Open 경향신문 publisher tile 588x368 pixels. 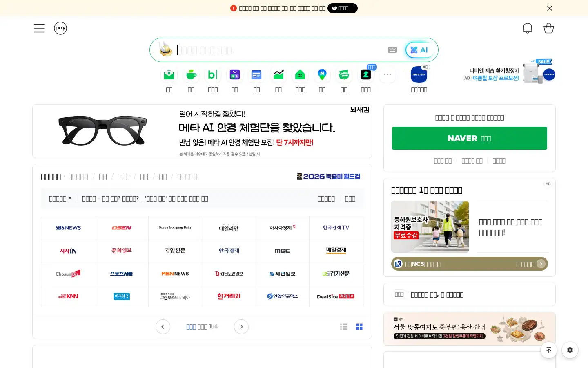click(175, 251)
